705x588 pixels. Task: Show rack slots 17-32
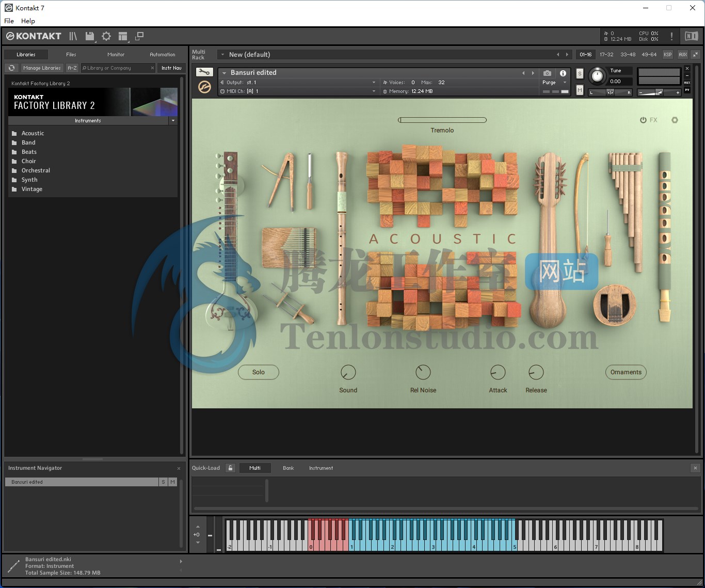(606, 54)
